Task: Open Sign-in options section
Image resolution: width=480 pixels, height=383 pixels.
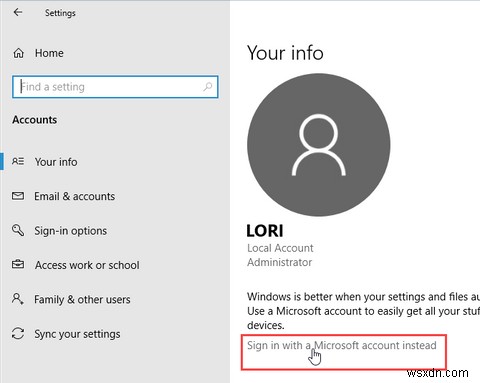Action: click(71, 231)
